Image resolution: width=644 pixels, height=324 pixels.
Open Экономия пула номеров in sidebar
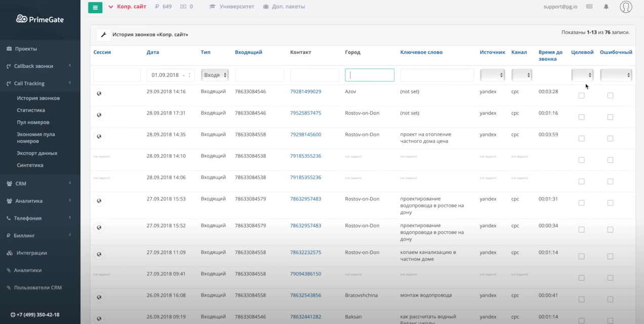(36, 137)
